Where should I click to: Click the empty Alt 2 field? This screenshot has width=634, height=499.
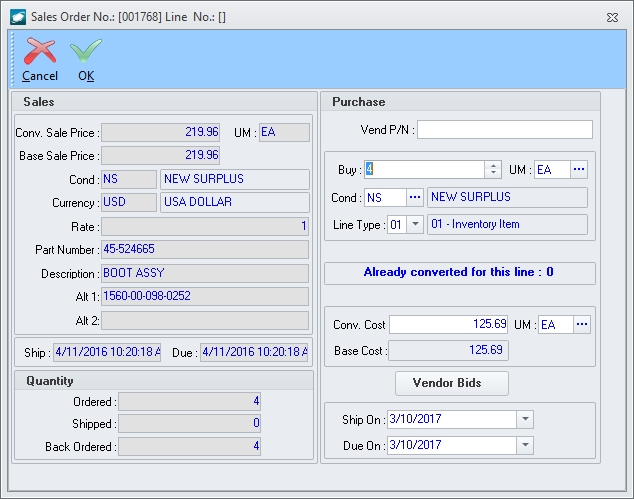[205, 320]
